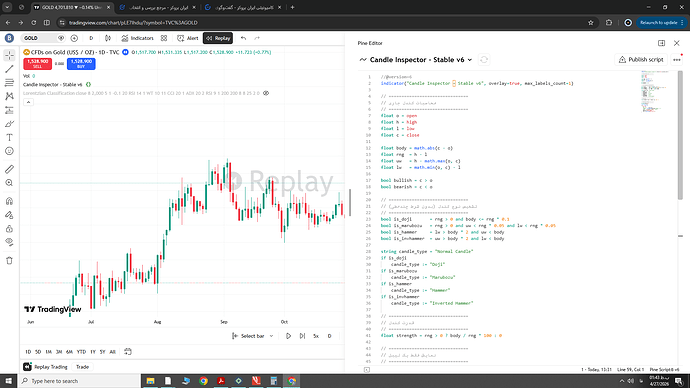Collapse the indicator legend arrow
Image resolution: width=690 pixels, height=388 pixels.
point(28,102)
